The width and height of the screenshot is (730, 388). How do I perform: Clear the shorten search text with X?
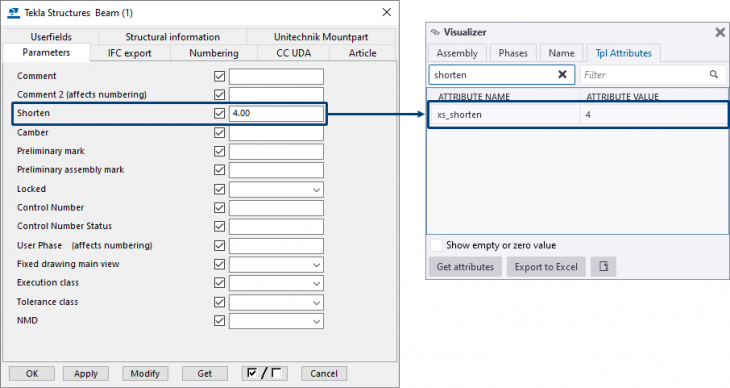[x=562, y=75]
